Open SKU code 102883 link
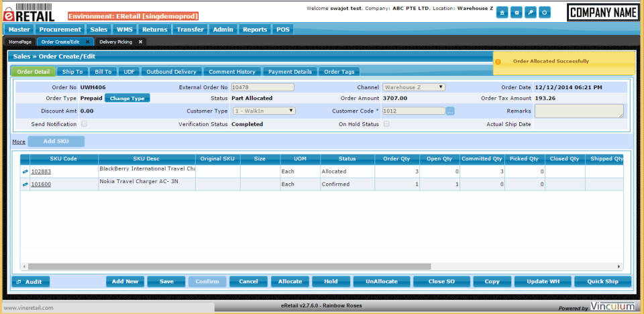 coord(41,172)
